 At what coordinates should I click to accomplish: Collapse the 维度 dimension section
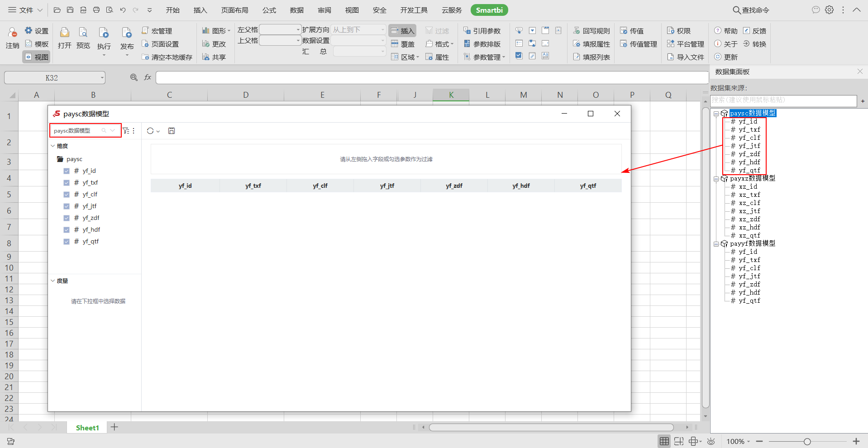point(52,146)
